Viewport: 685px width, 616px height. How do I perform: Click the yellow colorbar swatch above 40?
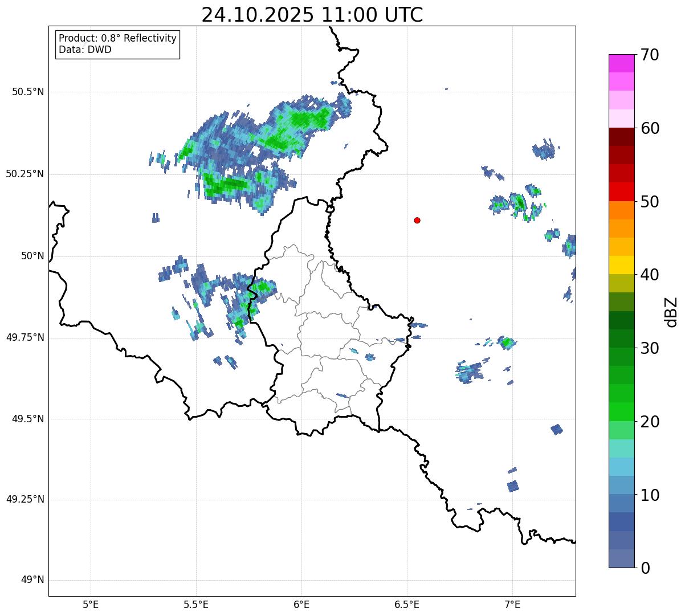(621, 266)
